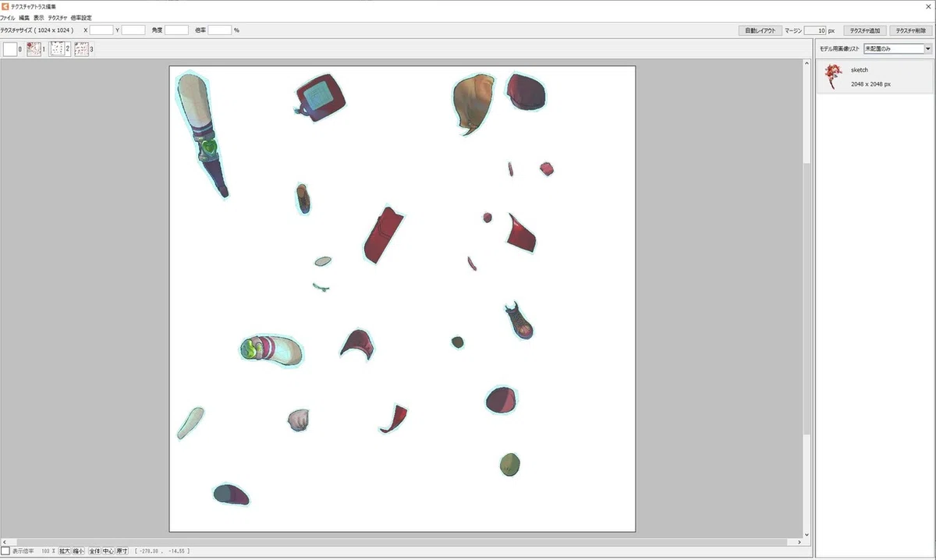The image size is (936, 560).
Task: Click the Y position input field
Action: point(133,30)
